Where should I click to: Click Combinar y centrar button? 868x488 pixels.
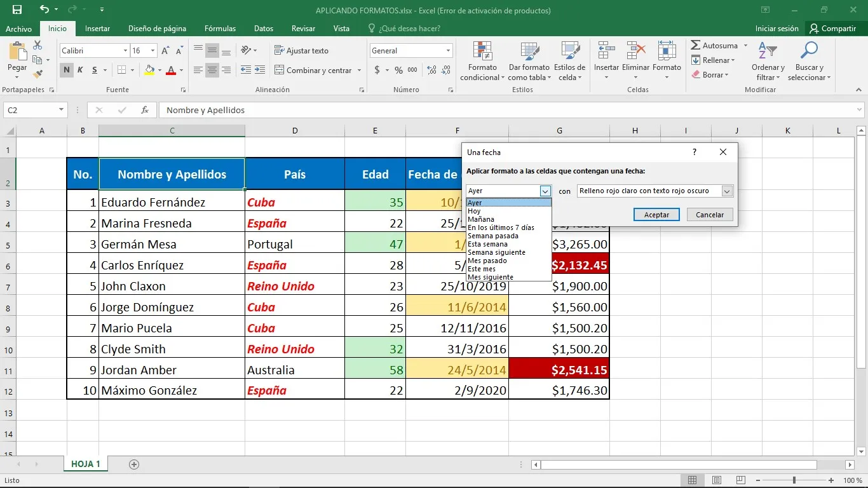[x=313, y=70]
